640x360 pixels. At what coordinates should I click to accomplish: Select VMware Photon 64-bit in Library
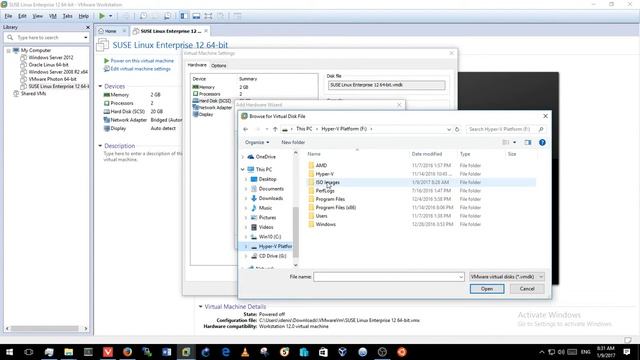click(x=52, y=79)
